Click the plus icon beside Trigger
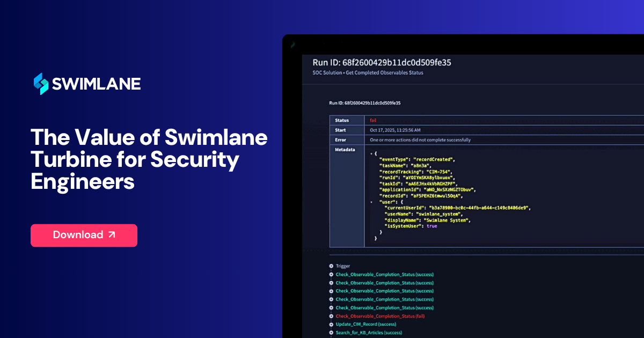Viewport: 644px width, 338px height. click(x=331, y=266)
